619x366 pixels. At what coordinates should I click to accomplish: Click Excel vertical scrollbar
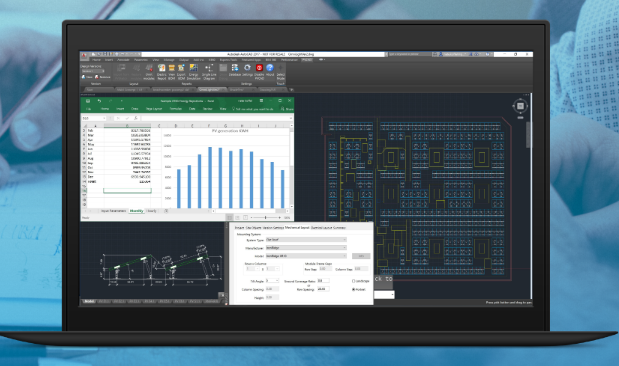pyautogui.click(x=291, y=166)
